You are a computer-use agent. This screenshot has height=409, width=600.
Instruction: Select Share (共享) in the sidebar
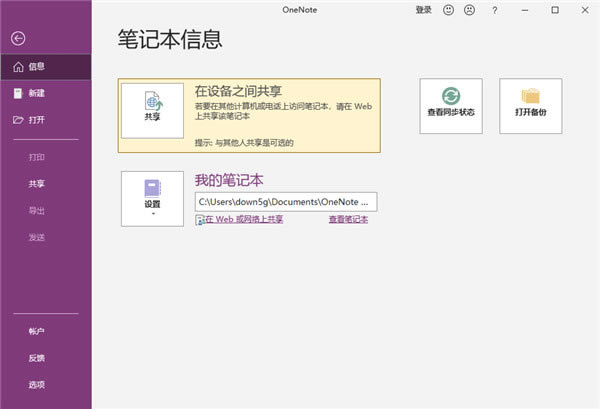(x=36, y=184)
